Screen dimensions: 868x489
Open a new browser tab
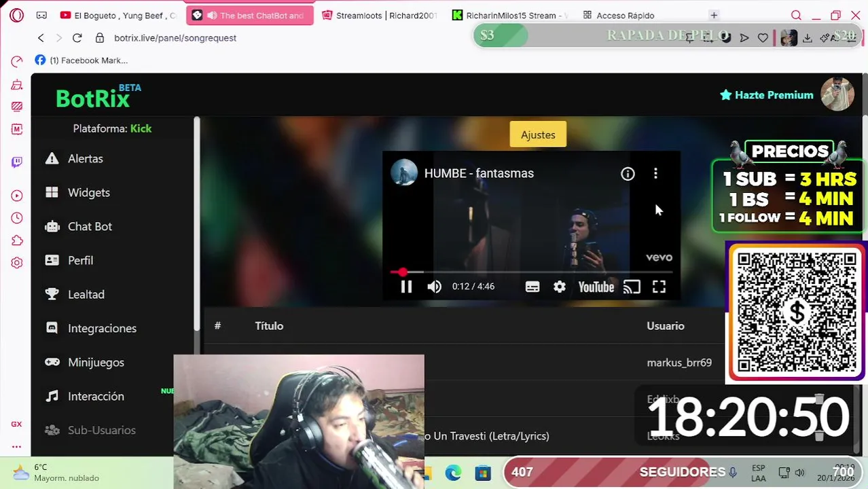(714, 15)
